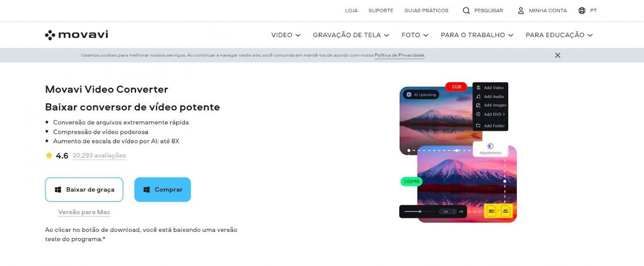
Task: Open the PARA O TRABALHO menu
Action: [477, 35]
